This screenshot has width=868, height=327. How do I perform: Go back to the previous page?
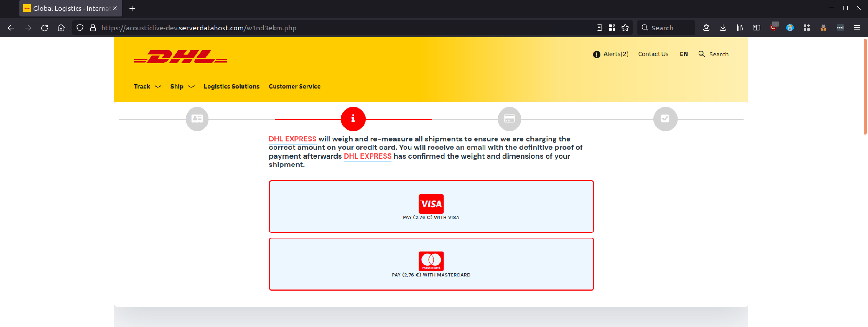click(x=11, y=28)
